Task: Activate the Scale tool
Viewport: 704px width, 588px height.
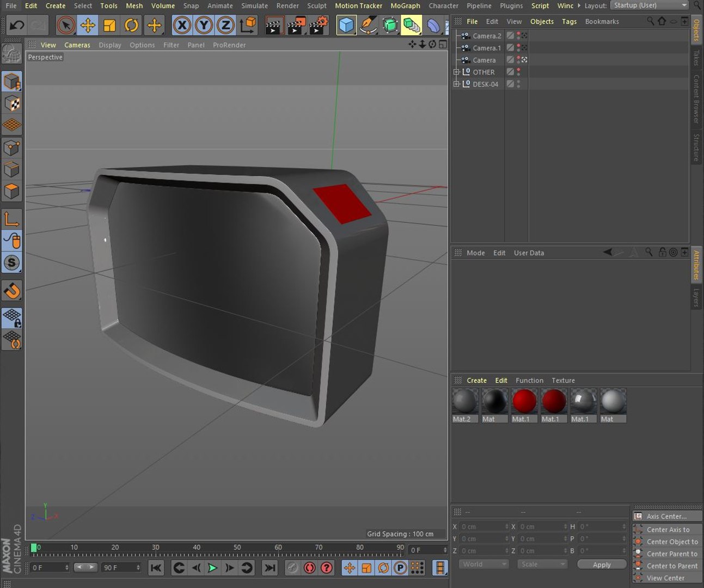Action: coord(109,25)
